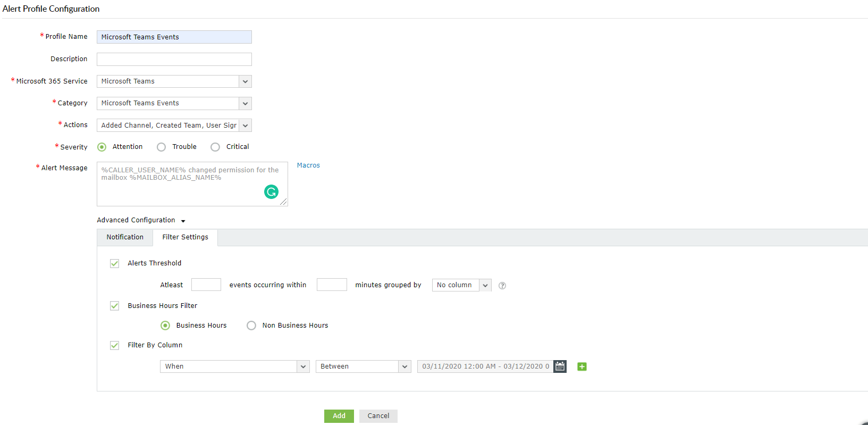The image size is (868, 425).
Task: Toggle the Business Hours Filter checkbox
Action: pos(114,306)
